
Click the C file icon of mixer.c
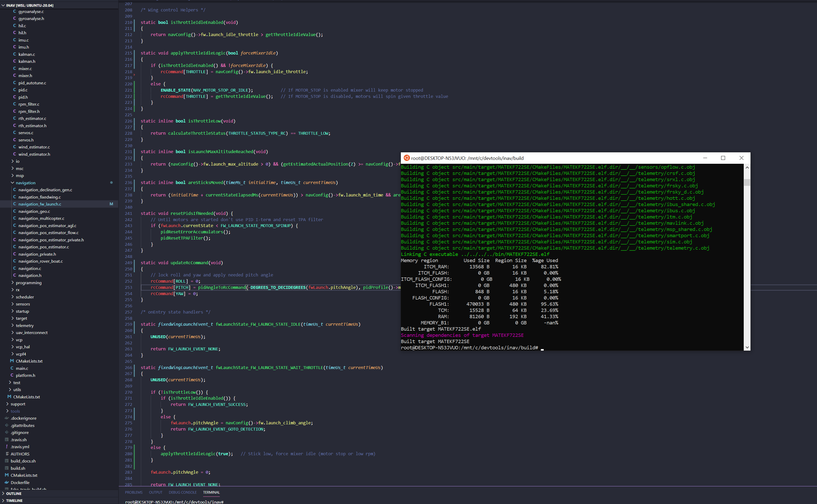pyautogui.click(x=14, y=68)
